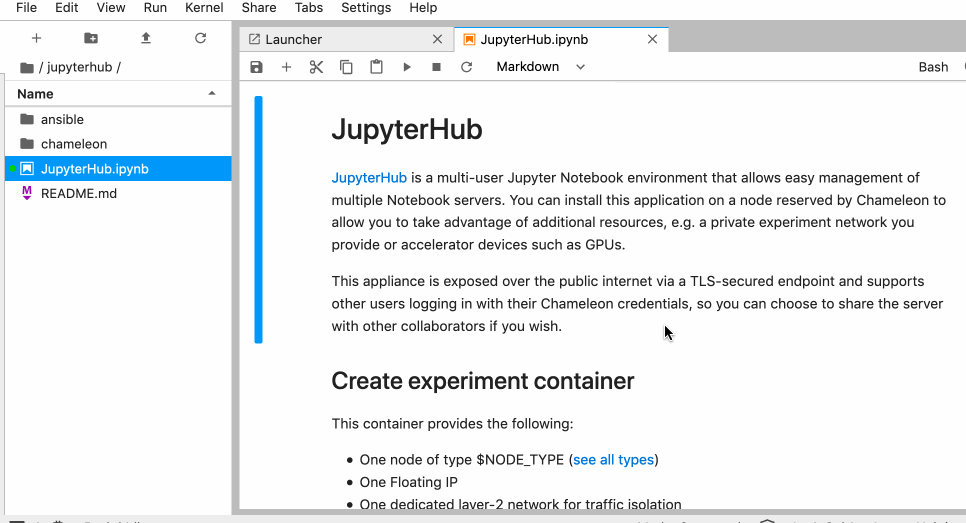Restart the kernel using the notebook toolbar icon

tap(466, 67)
